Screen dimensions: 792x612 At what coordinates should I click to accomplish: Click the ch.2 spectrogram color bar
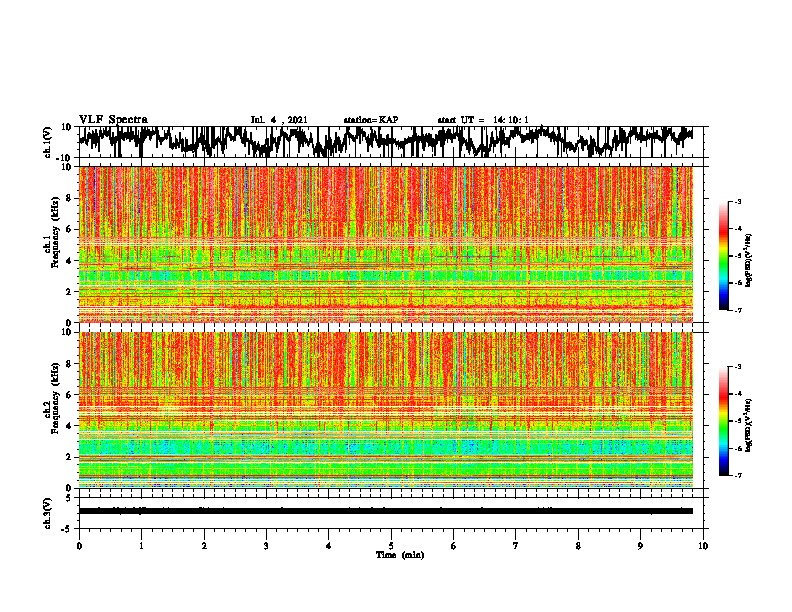pos(723,421)
